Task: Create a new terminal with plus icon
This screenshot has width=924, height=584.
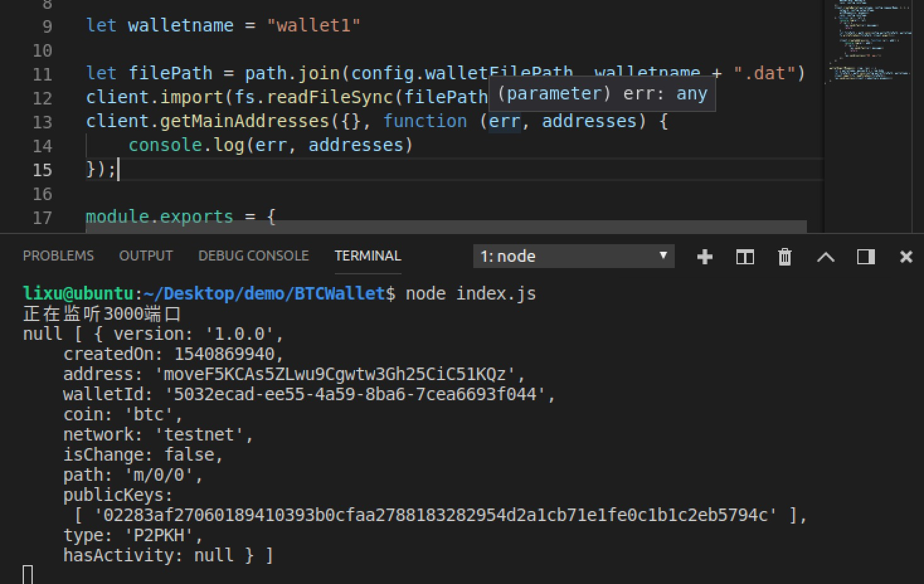Action: pos(705,257)
